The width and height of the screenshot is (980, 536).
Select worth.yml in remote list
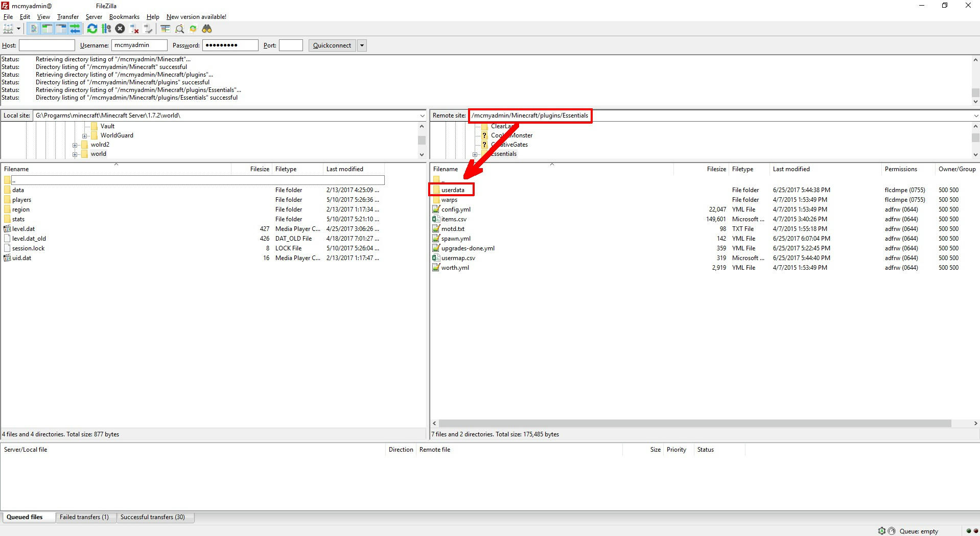pyautogui.click(x=455, y=268)
